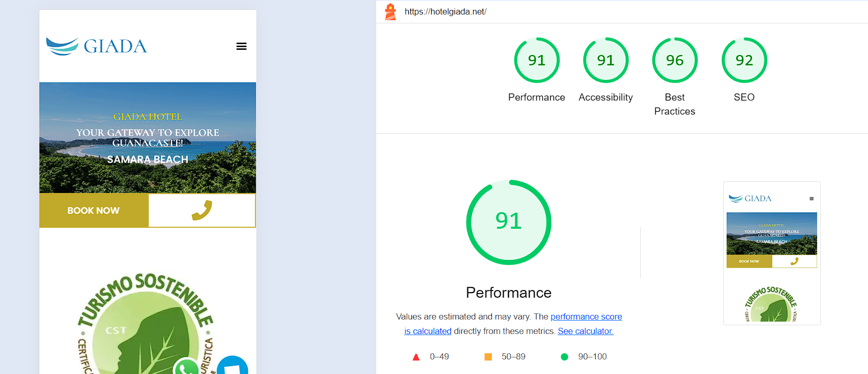Jump to the Accessibility score gauge 91
The width and height of the screenshot is (868, 374).
[605, 60]
